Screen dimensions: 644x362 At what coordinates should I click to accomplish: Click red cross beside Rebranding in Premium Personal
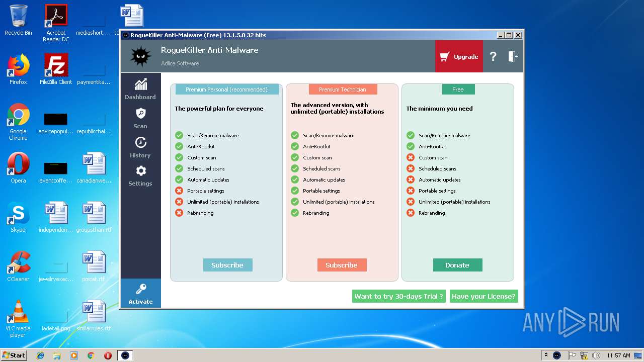tap(179, 213)
